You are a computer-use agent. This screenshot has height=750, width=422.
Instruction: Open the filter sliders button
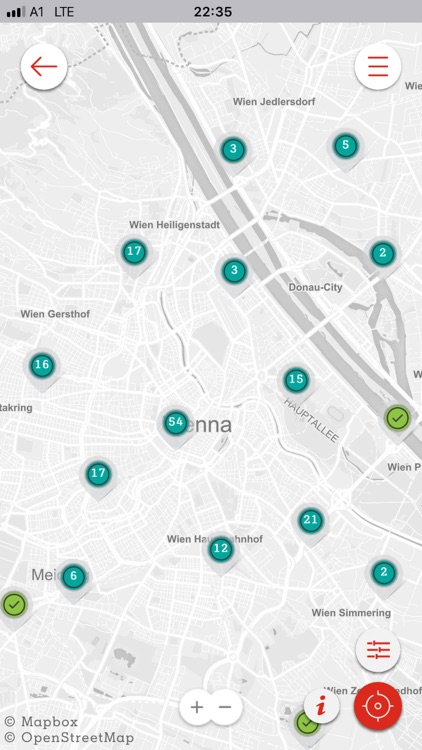pyautogui.click(x=378, y=650)
